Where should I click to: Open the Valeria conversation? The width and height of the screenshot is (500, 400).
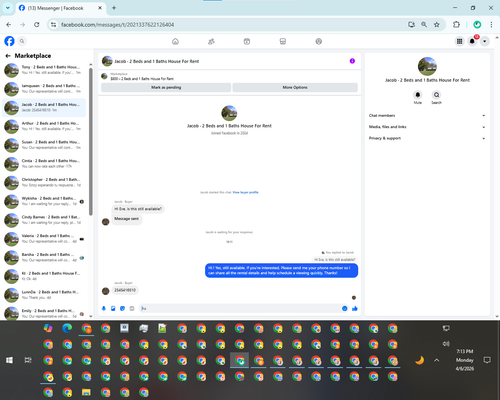(x=44, y=238)
